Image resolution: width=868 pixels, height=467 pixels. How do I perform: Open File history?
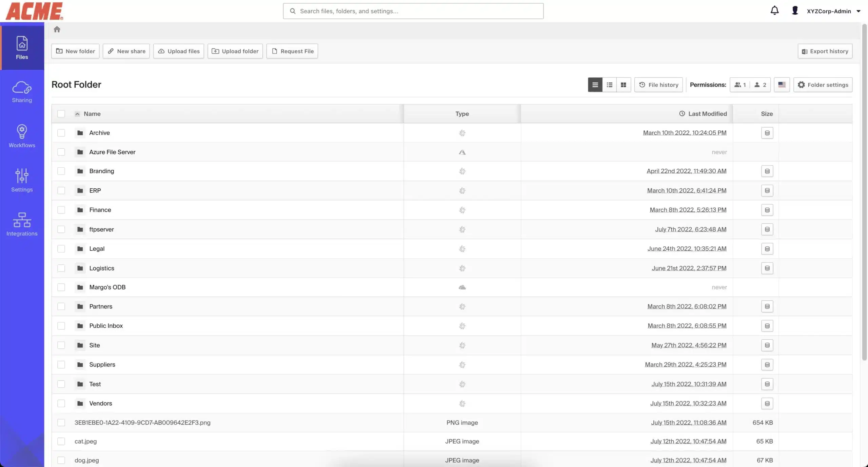(x=658, y=85)
